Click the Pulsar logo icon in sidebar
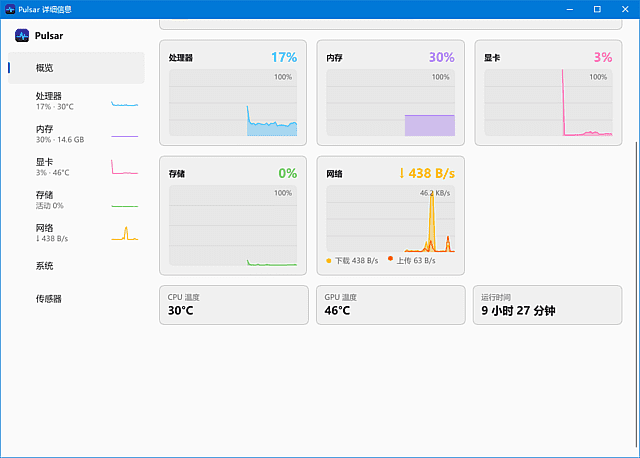 pyautogui.click(x=22, y=36)
